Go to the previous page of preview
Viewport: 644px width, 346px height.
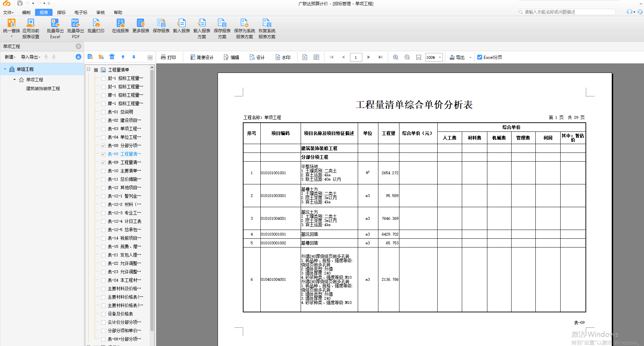click(343, 57)
